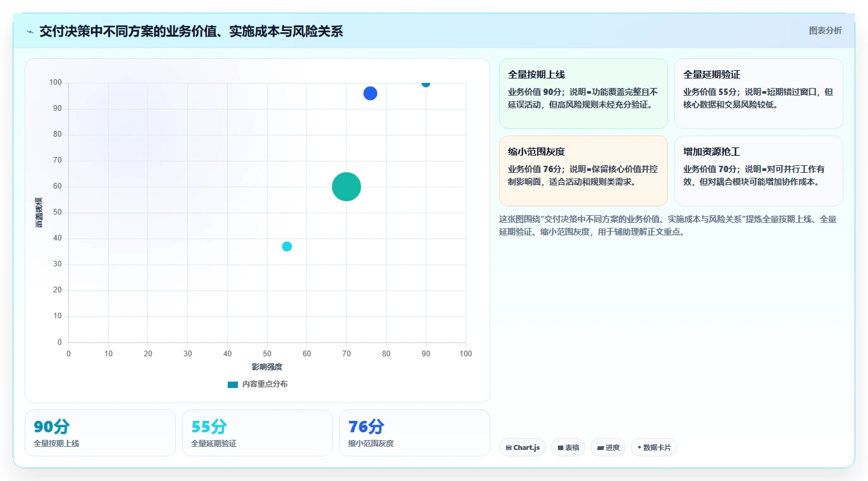Image resolution: width=868 pixels, height=481 pixels.
Task: Click the cyan bubble at 55
Action: point(287,246)
